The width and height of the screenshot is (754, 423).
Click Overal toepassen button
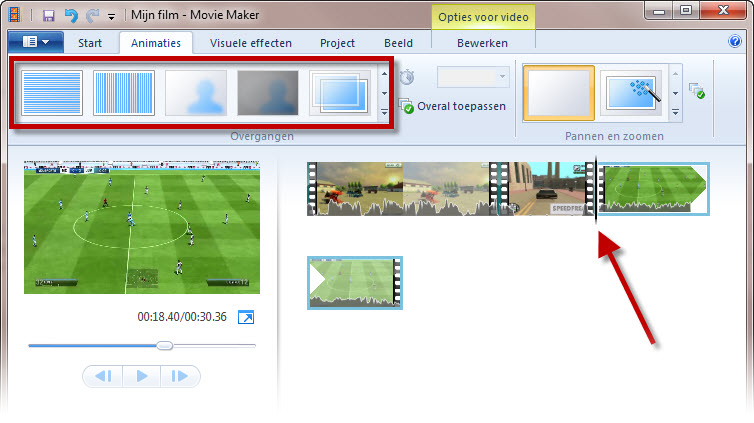453,106
